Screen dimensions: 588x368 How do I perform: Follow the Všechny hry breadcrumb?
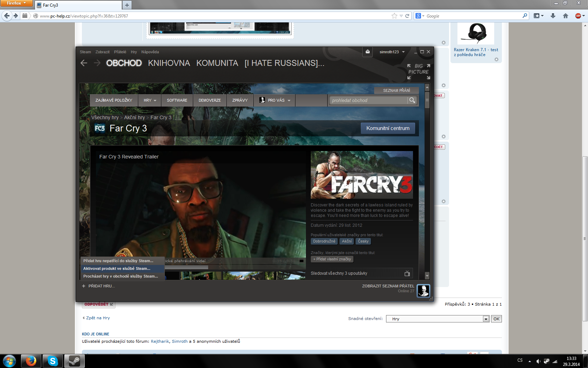[x=105, y=117]
